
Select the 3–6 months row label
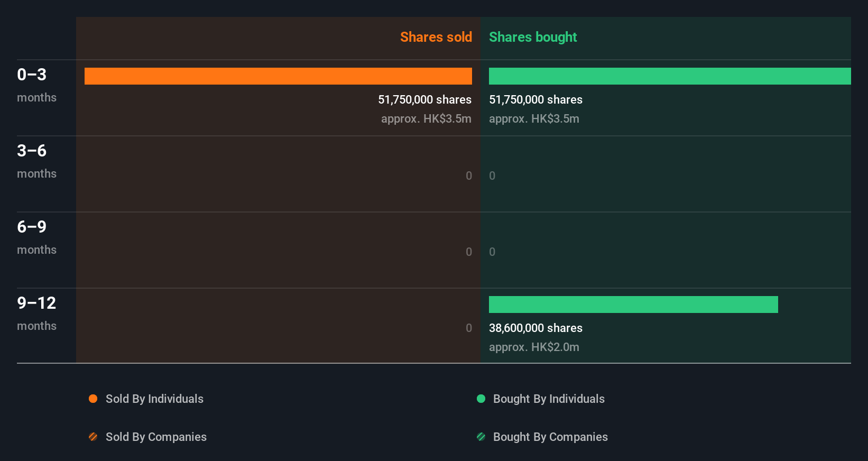tap(36, 161)
